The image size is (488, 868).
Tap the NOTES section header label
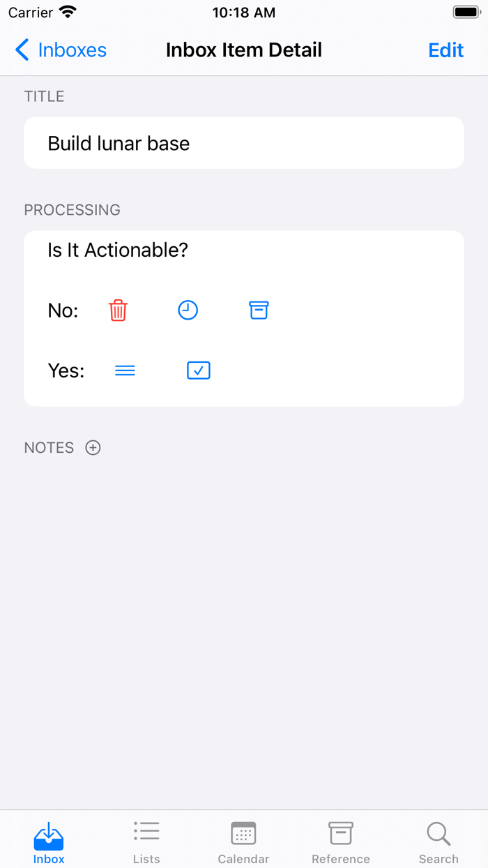coord(49,448)
